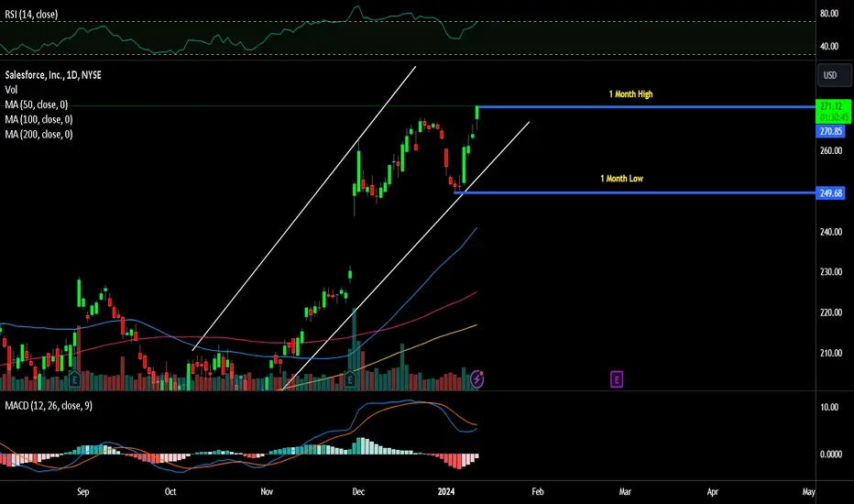854x504 pixels.
Task: Select the MA (100, close, 0) legend
Action: 38,119
